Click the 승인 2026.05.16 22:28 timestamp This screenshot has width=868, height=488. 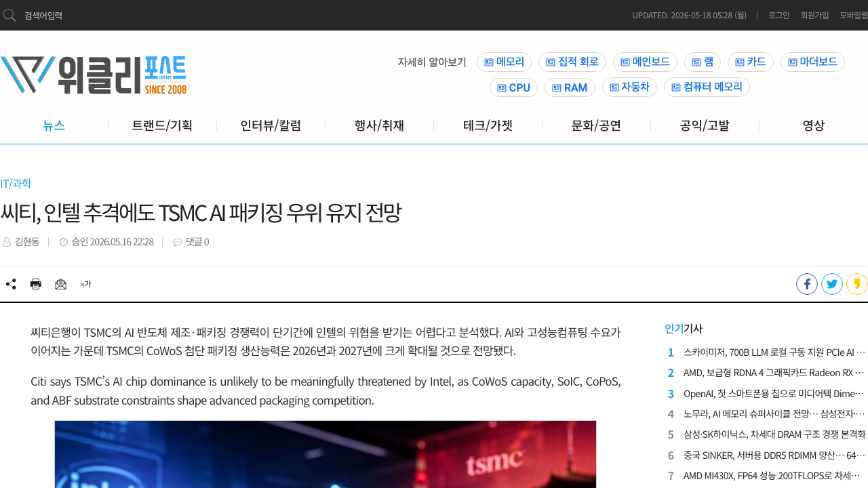(113, 242)
